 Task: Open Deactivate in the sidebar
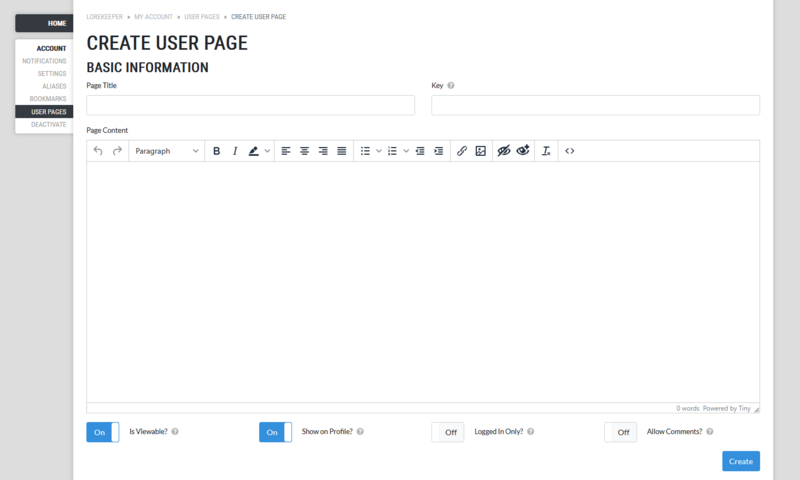click(x=48, y=124)
